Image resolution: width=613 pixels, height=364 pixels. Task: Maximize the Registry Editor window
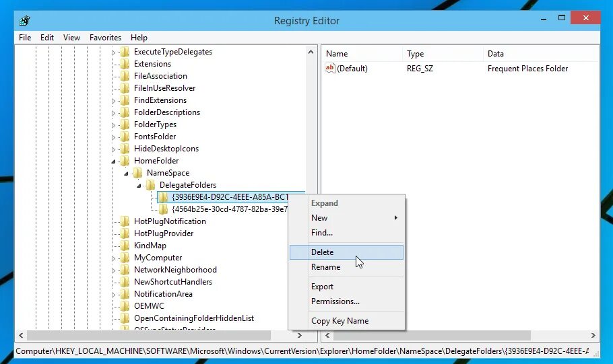pos(562,18)
